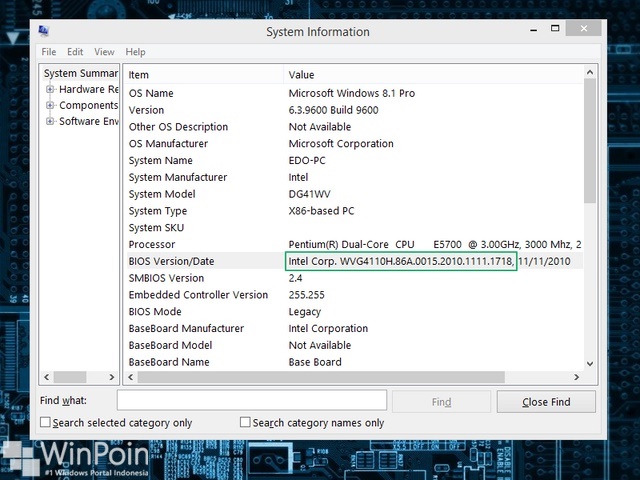Click the details pane scroll up arrow

[590, 72]
